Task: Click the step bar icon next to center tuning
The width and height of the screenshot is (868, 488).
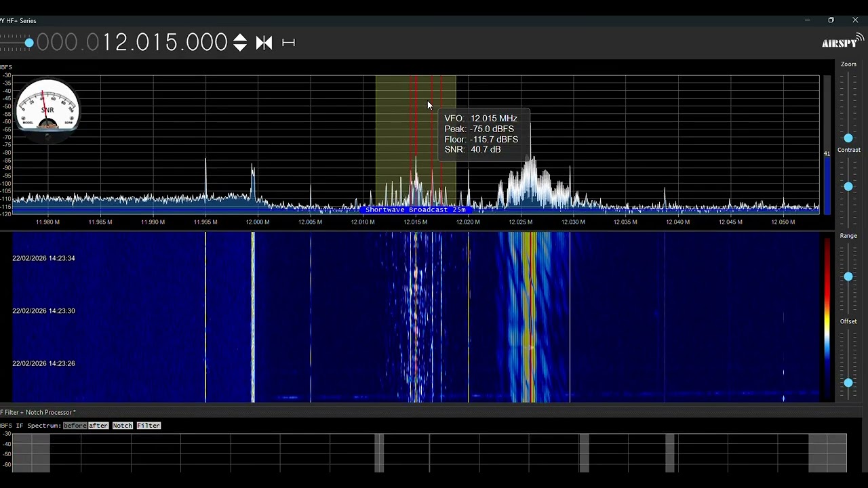Action: point(288,43)
